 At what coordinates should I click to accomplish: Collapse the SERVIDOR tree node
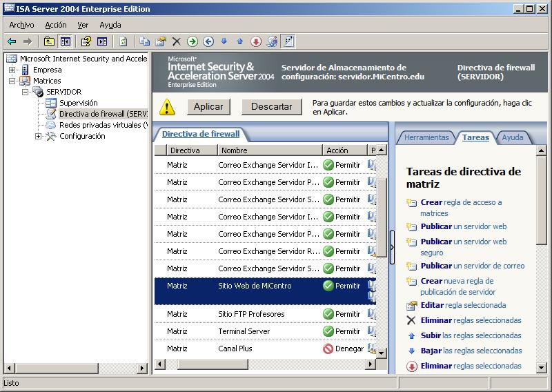point(25,92)
